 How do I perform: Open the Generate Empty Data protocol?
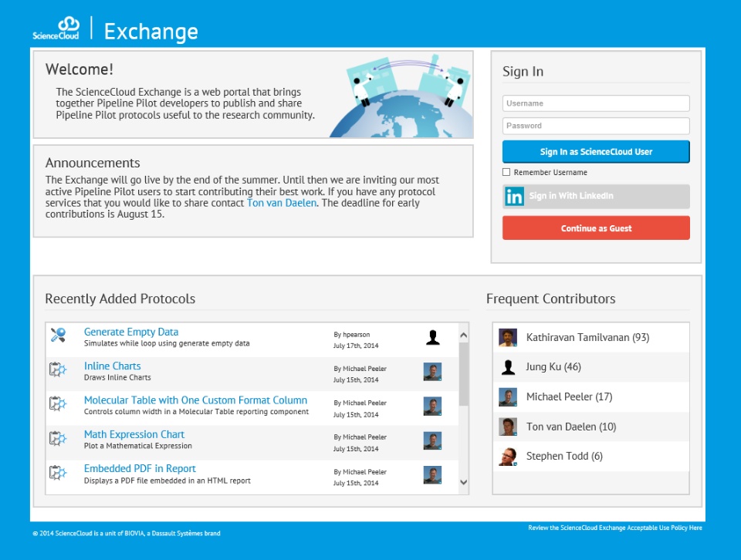131,332
